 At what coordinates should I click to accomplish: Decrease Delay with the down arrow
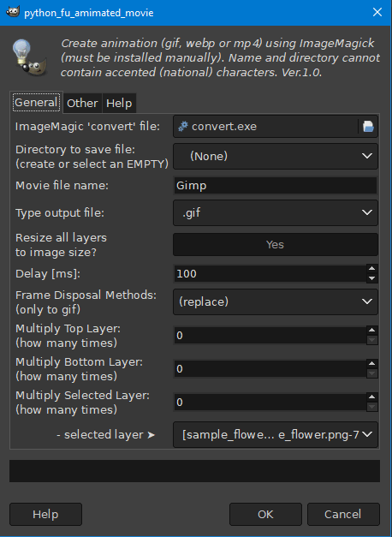(371, 278)
